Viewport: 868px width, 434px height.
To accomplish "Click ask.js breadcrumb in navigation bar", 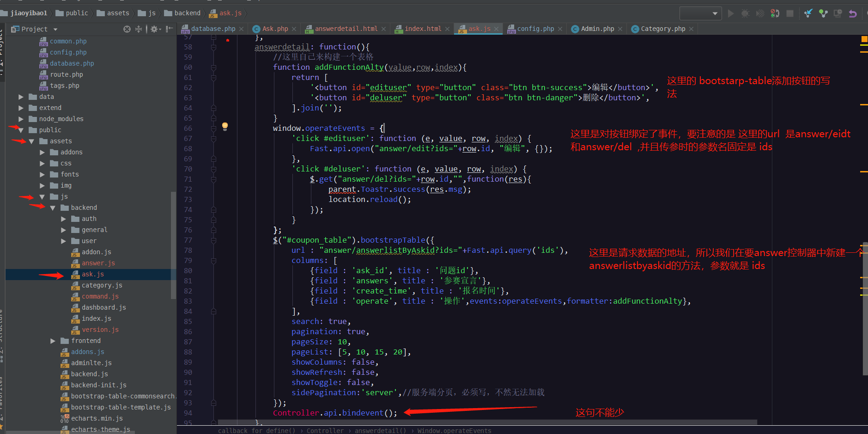I will click(230, 13).
